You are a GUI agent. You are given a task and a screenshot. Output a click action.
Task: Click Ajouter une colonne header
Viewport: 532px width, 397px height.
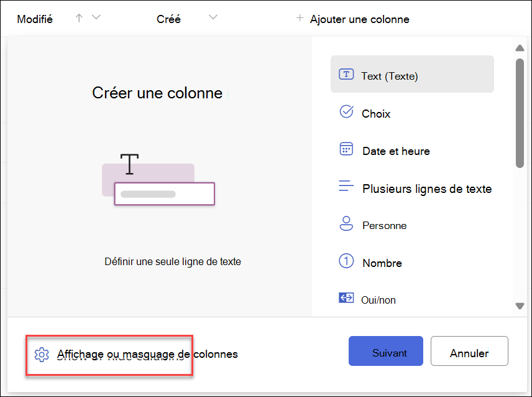pyautogui.click(x=353, y=19)
